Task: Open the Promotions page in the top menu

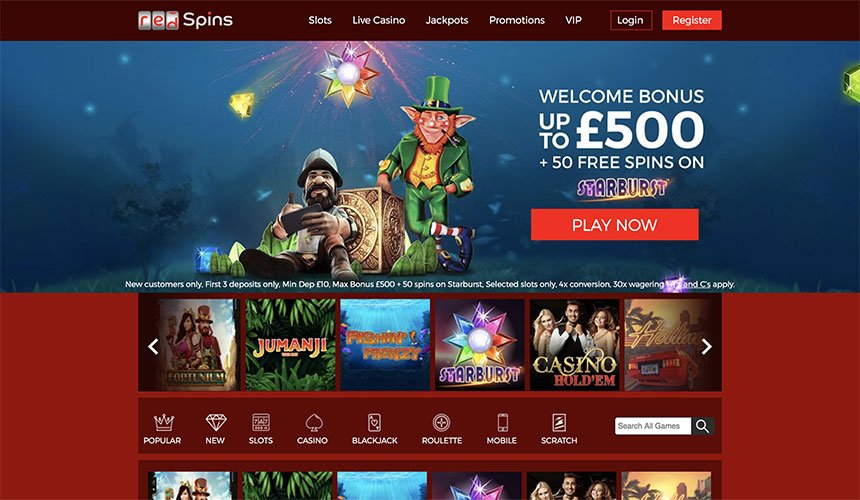Action: tap(517, 20)
